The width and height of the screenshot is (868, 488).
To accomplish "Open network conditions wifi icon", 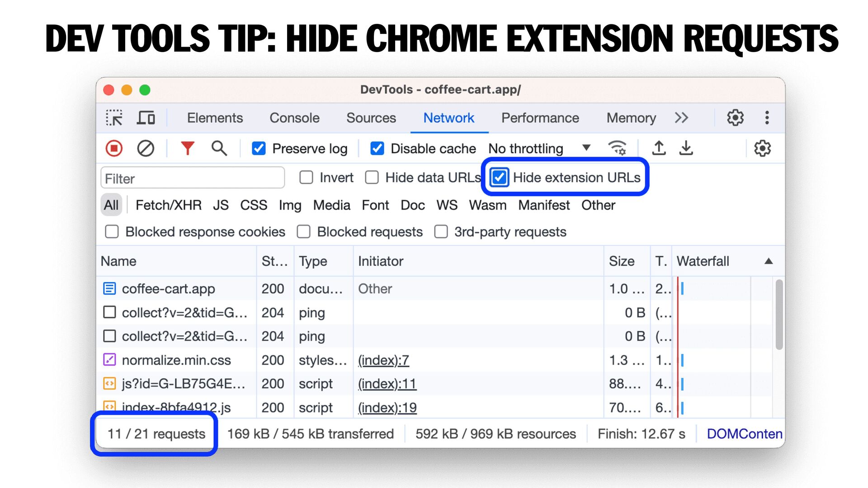I will click(x=617, y=148).
